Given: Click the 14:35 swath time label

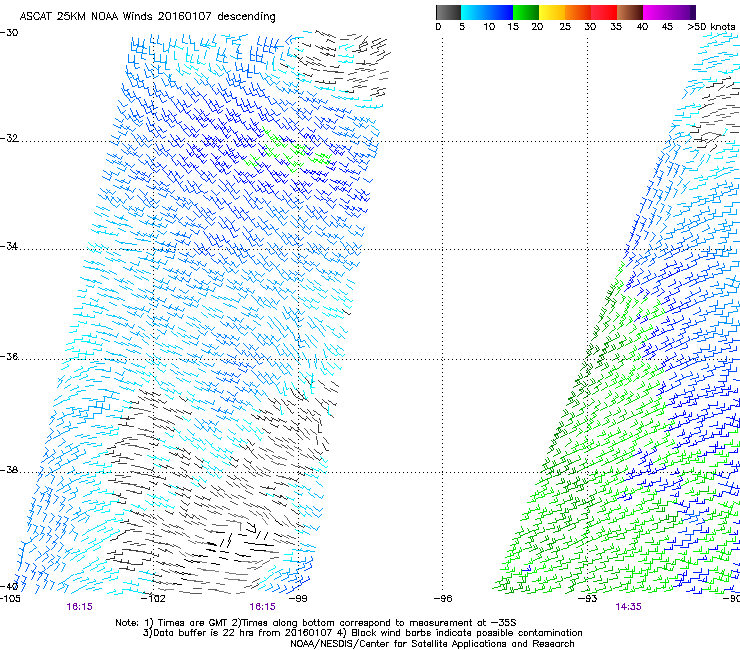Looking at the screenshot, I should tap(629, 607).
